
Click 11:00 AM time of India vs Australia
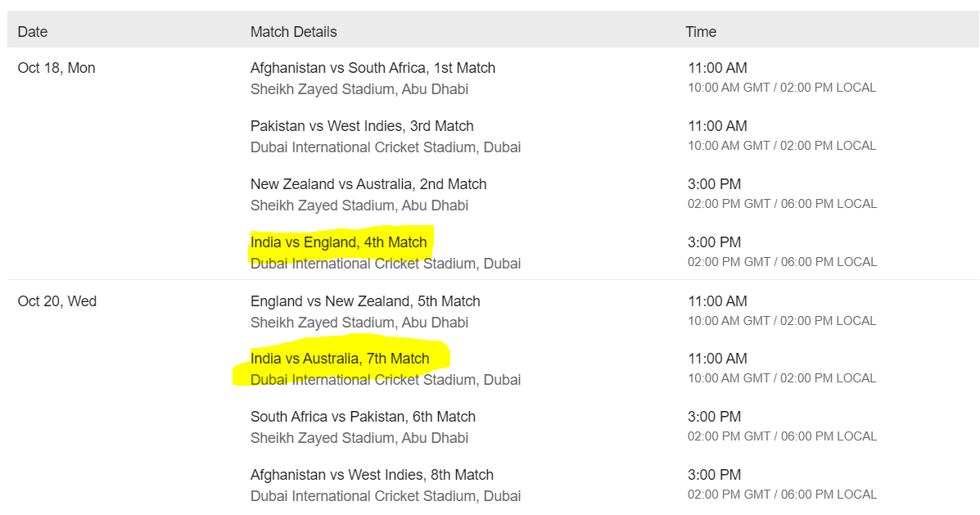click(x=717, y=359)
